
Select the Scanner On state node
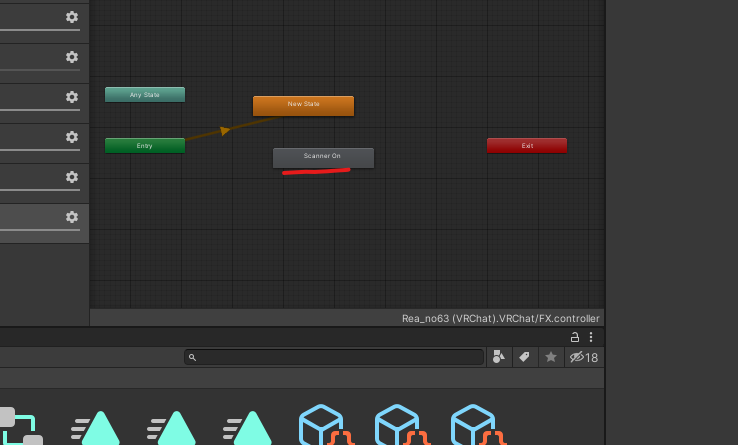[x=323, y=157]
